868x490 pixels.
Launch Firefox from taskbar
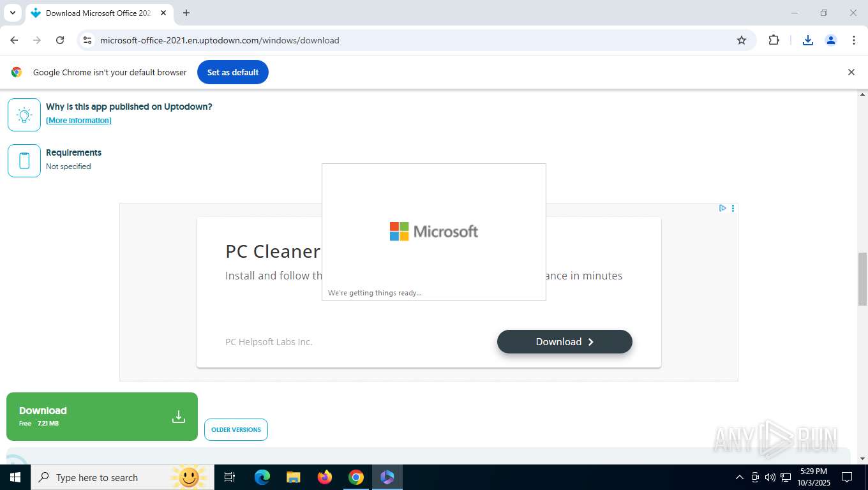click(x=325, y=477)
